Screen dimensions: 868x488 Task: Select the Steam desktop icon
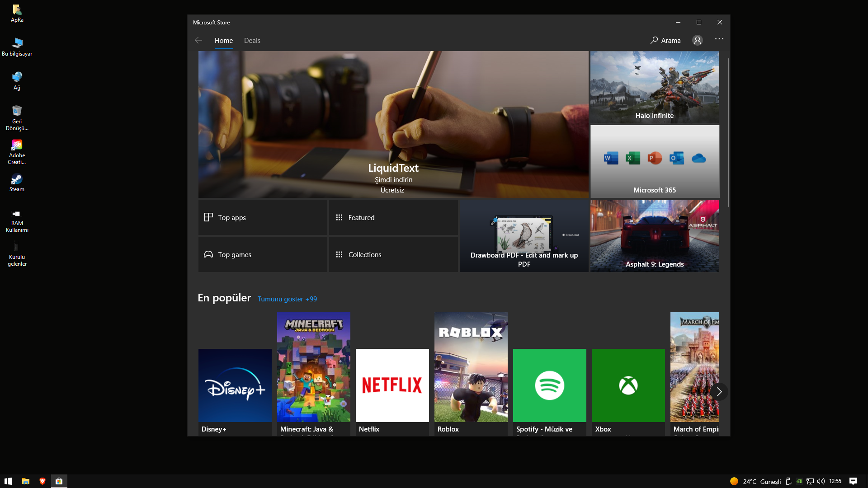[x=17, y=183]
